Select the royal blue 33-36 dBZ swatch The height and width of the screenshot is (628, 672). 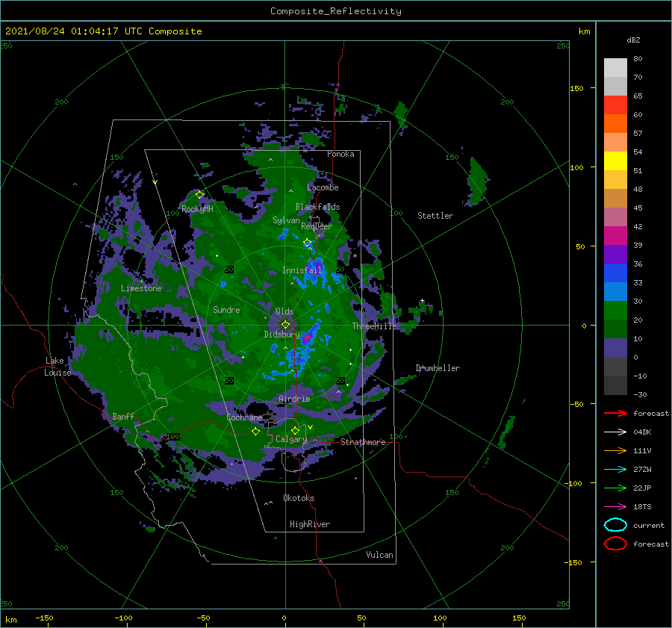coord(615,273)
